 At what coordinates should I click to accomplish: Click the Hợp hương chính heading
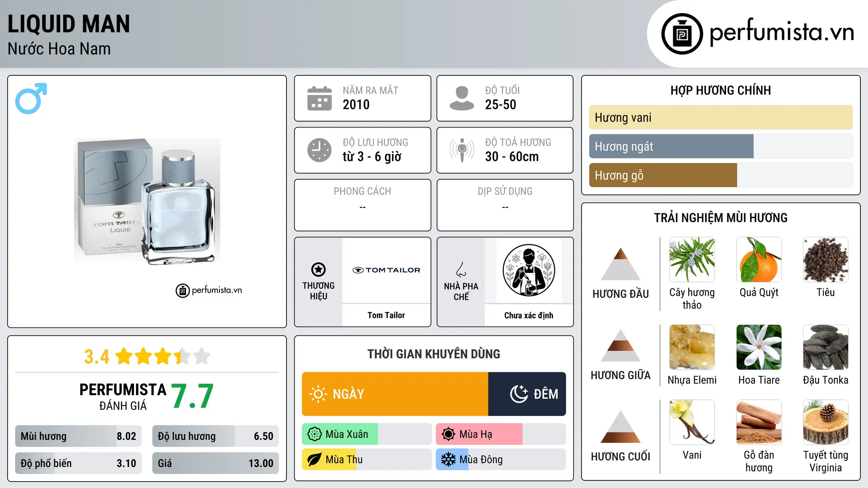click(x=721, y=90)
